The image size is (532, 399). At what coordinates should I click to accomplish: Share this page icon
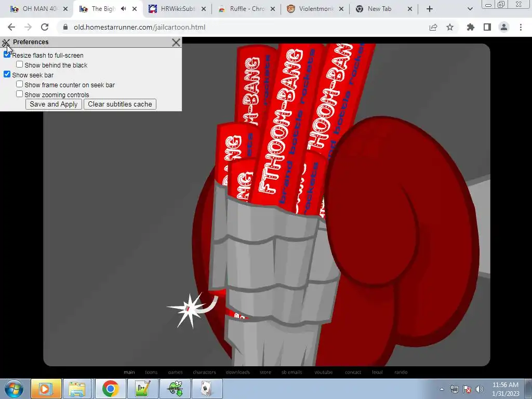tap(433, 27)
